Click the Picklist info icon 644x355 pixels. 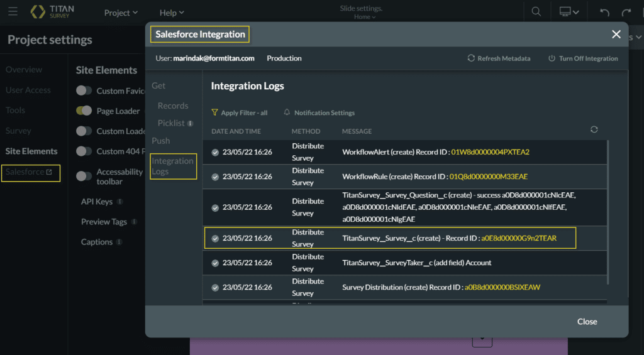pyautogui.click(x=191, y=123)
